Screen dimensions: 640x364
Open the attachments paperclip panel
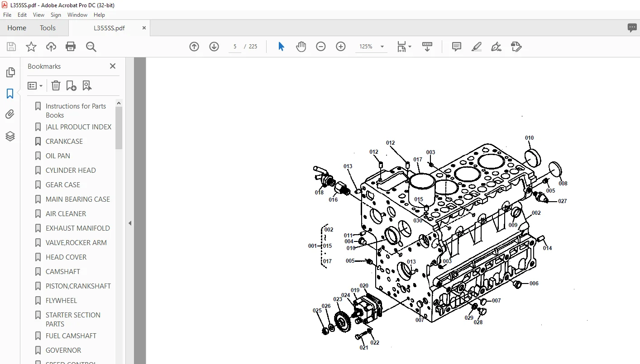pyautogui.click(x=10, y=114)
